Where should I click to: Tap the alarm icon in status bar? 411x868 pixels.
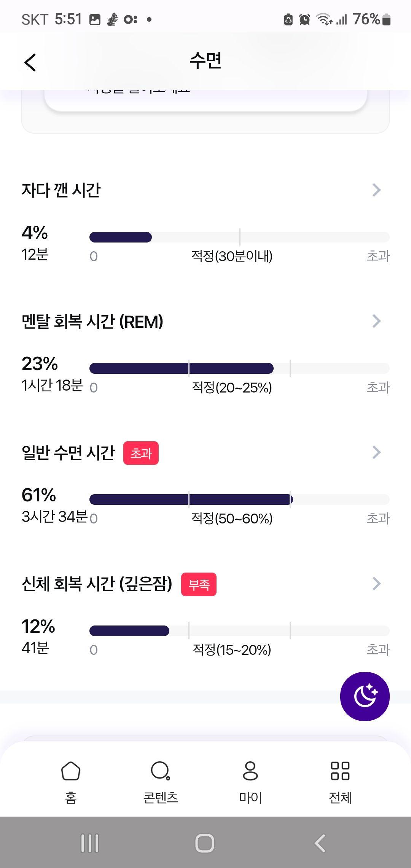click(x=304, y=19)
